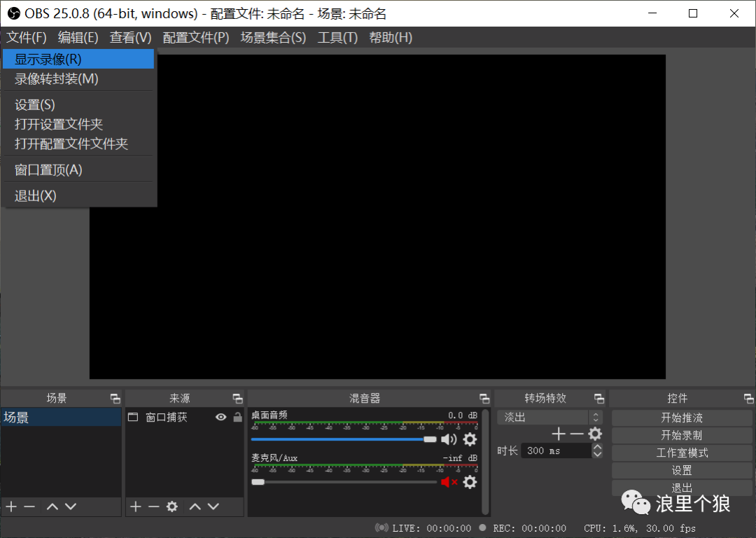The height and width of the screenshot is (538, 756).
Task: Click the REC: 00:00:00 timer text
Action: click(x=529, y=528)
